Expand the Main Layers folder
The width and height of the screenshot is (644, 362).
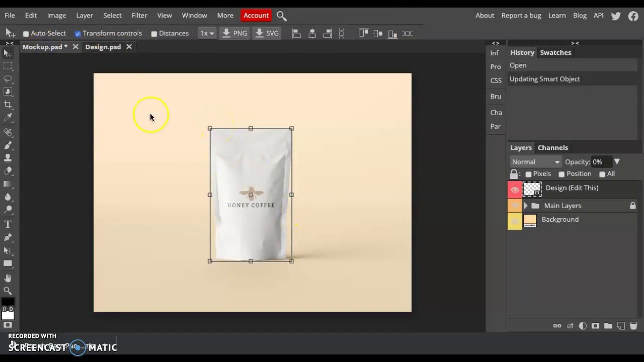(526, 206)
